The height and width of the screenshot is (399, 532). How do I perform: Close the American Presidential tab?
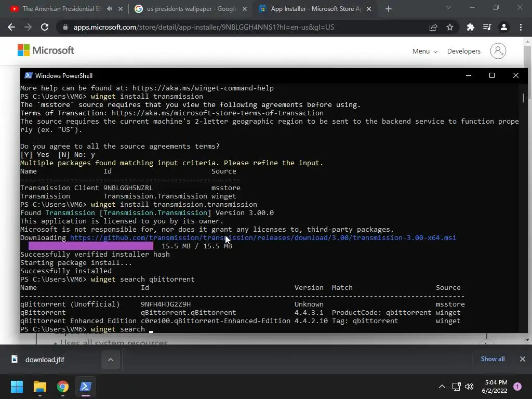(121, 9)
